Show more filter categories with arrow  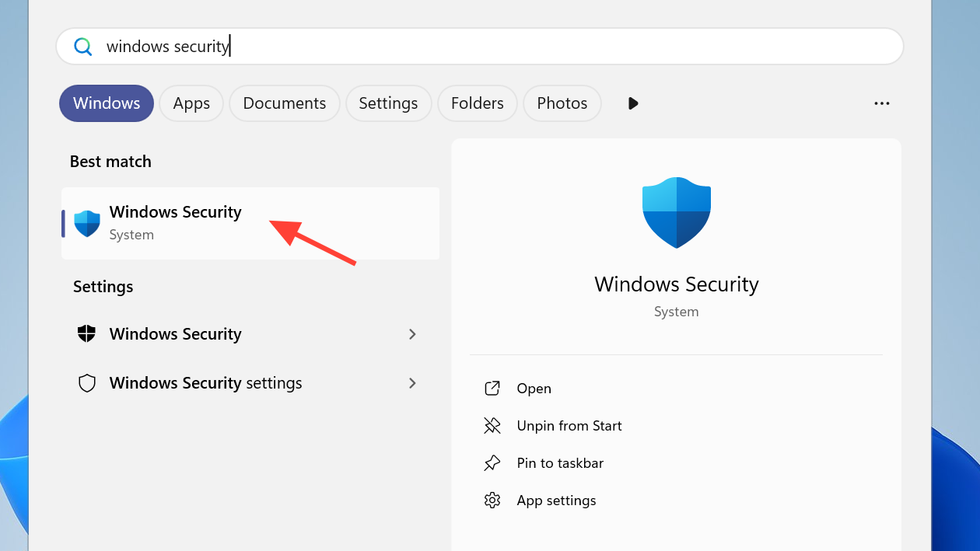click(633, 103)
